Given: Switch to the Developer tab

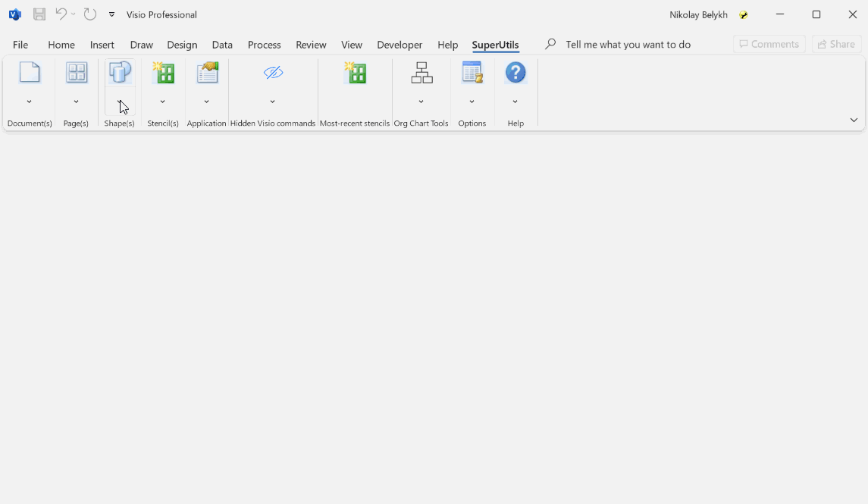Looking at the screenshot, I should (400, 45).
